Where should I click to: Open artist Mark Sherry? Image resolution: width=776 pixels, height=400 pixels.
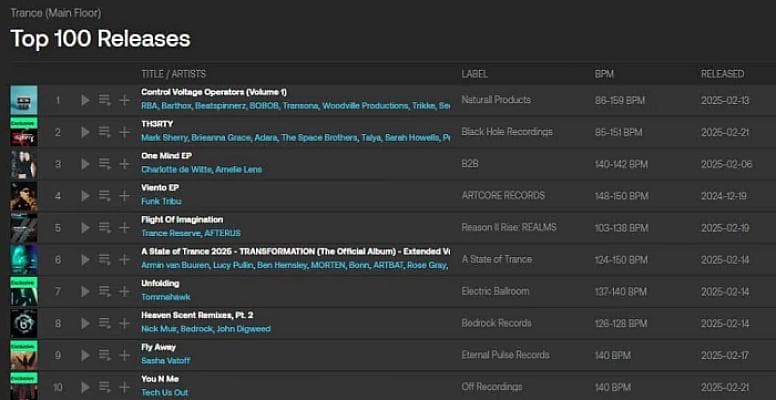pos(164,138)
